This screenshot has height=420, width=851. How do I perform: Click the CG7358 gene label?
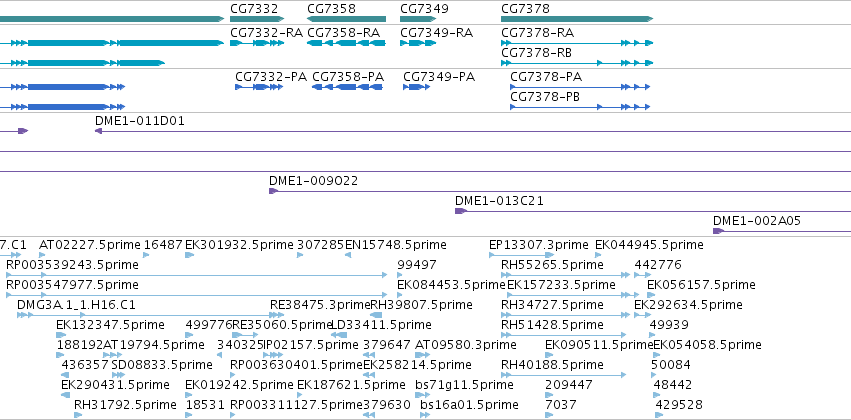(x=332, y=9)
